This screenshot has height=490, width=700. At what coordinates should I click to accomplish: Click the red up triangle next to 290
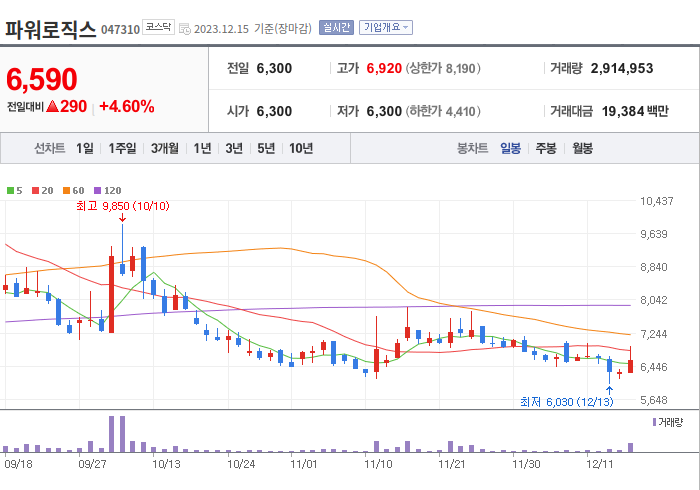[53, 106]
